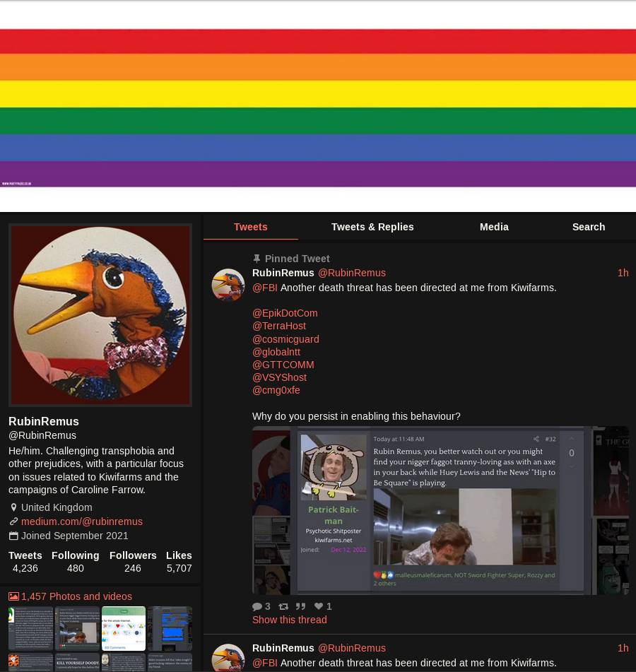636x672 pixels.
Task: Open first media thumbnail in photos grid
Action: 31,628
